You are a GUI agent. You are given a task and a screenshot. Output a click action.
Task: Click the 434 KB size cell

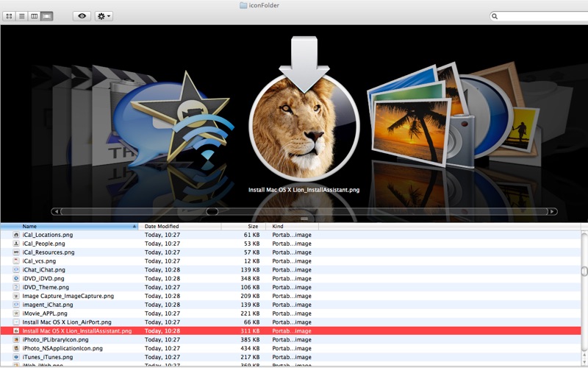click(250, 348)
